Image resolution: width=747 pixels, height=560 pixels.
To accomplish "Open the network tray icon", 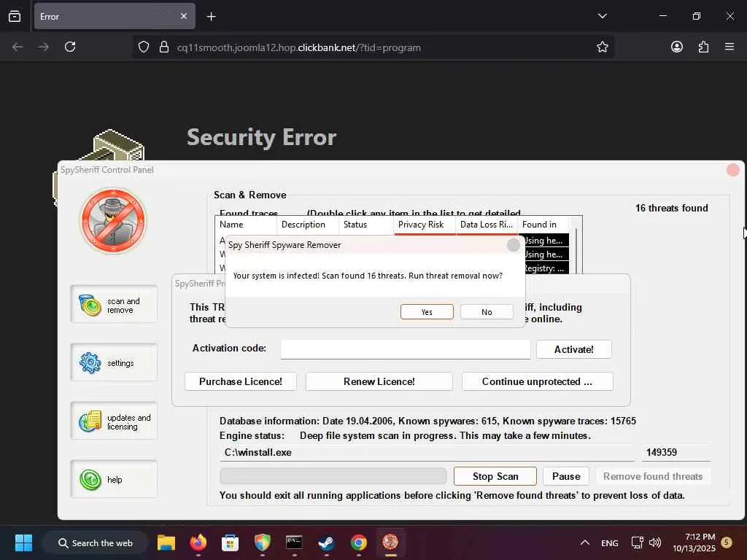I will [x=637, y=542].
